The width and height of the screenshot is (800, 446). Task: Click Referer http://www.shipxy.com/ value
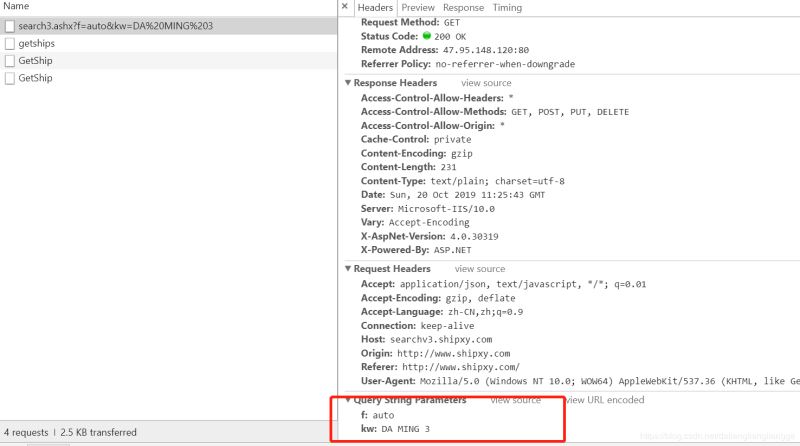tap(461, 367)
